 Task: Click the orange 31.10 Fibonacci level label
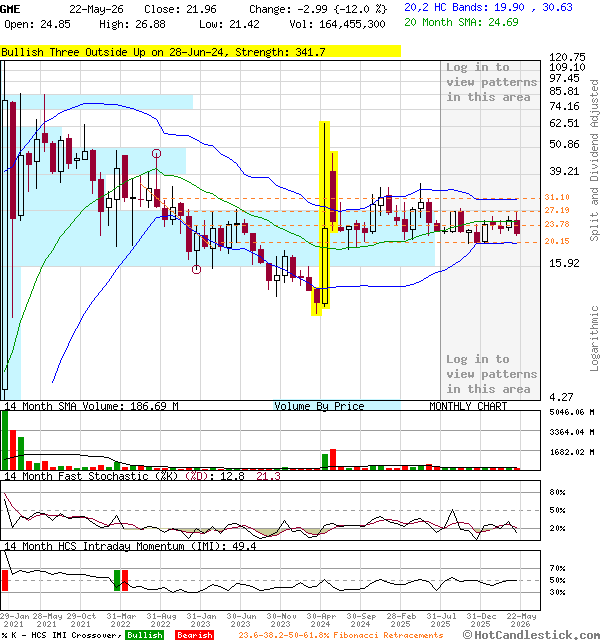557,197
